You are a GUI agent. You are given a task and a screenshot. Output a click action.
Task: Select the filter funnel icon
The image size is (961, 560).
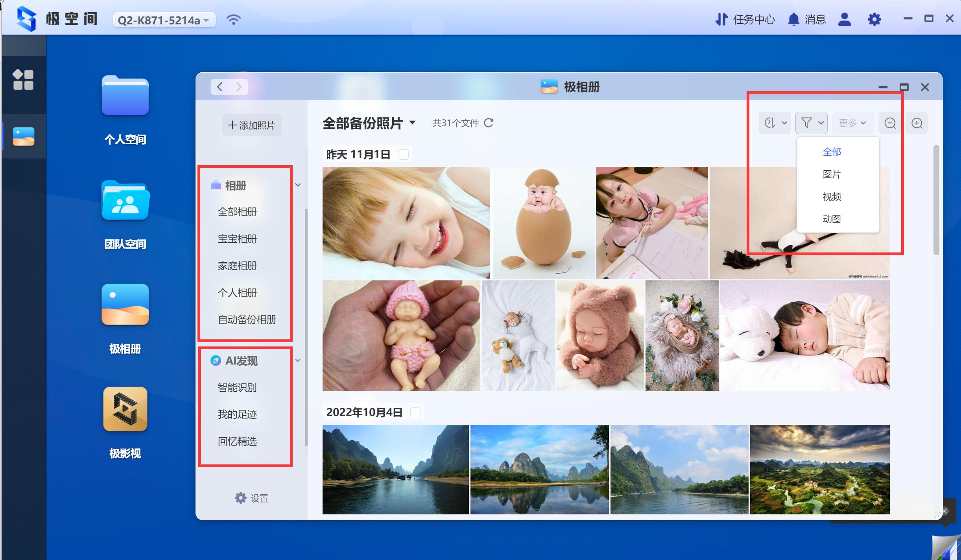(807, 122)
